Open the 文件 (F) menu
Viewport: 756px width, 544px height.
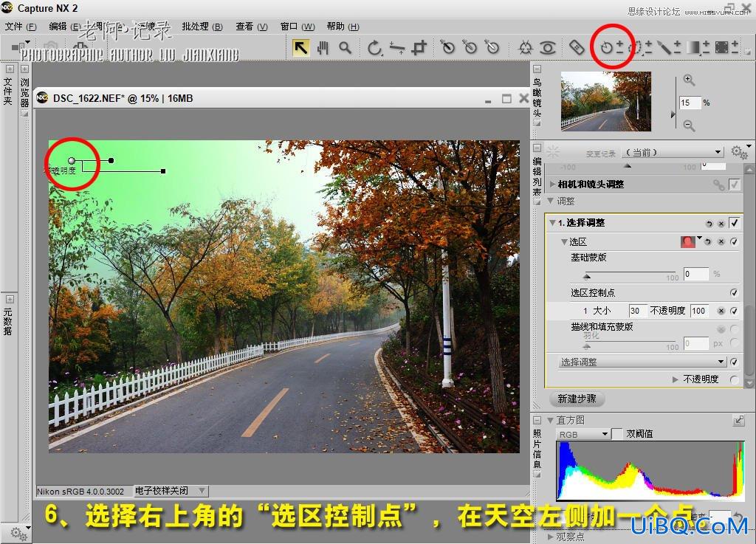(21, 27)
